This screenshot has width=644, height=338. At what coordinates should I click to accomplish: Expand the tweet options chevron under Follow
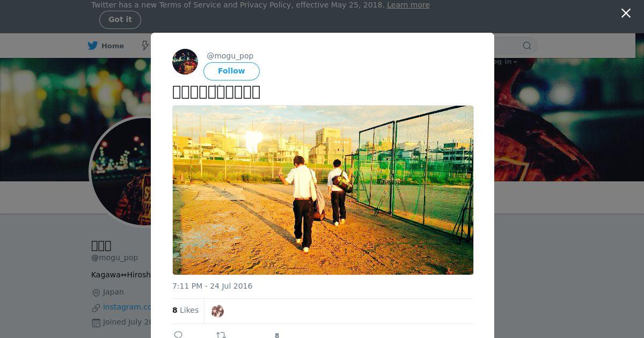217,86
